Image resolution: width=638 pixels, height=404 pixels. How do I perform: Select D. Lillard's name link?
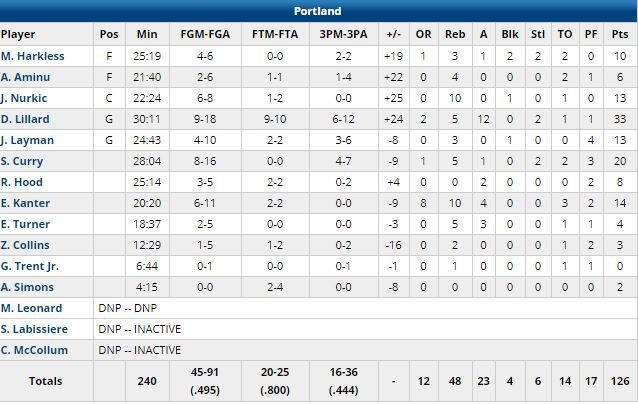coord(25,119)
